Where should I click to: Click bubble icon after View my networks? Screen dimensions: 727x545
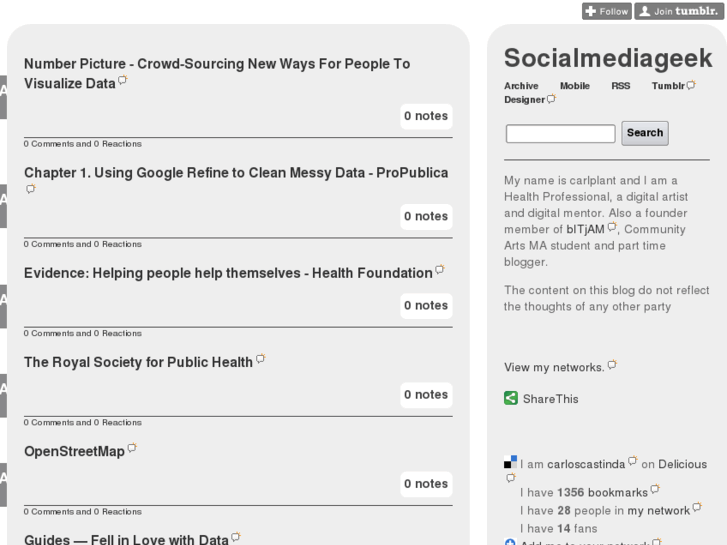pyautogui.click(x=612, y=365)
